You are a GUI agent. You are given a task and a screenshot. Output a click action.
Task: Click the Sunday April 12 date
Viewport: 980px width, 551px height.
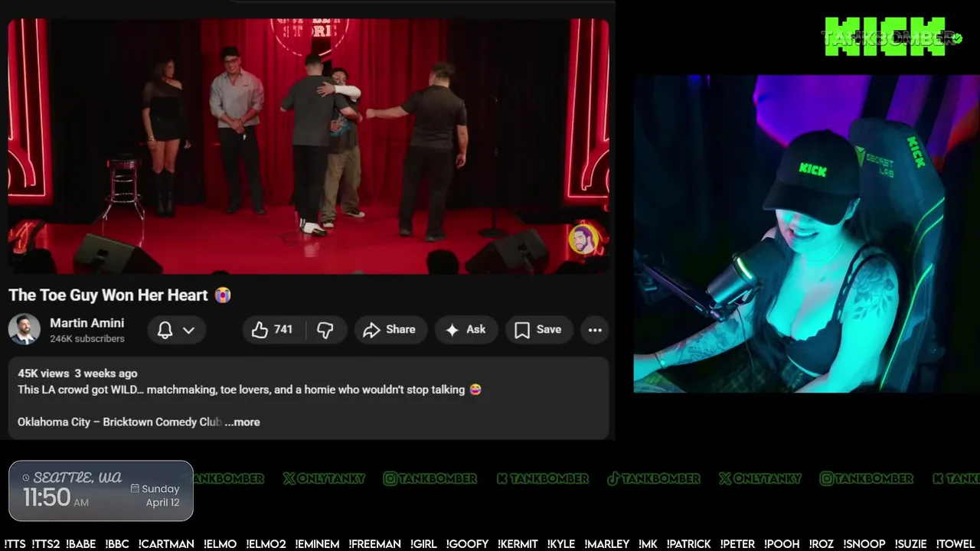155,496
